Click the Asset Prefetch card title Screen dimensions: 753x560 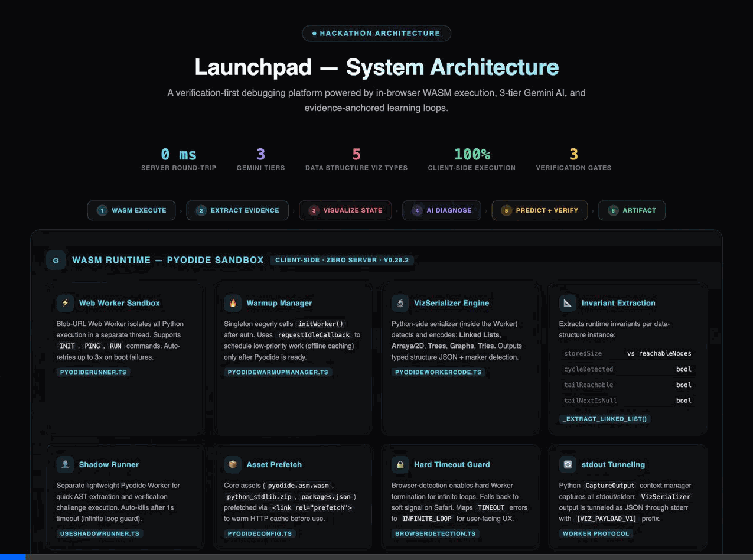pos(274,464)
